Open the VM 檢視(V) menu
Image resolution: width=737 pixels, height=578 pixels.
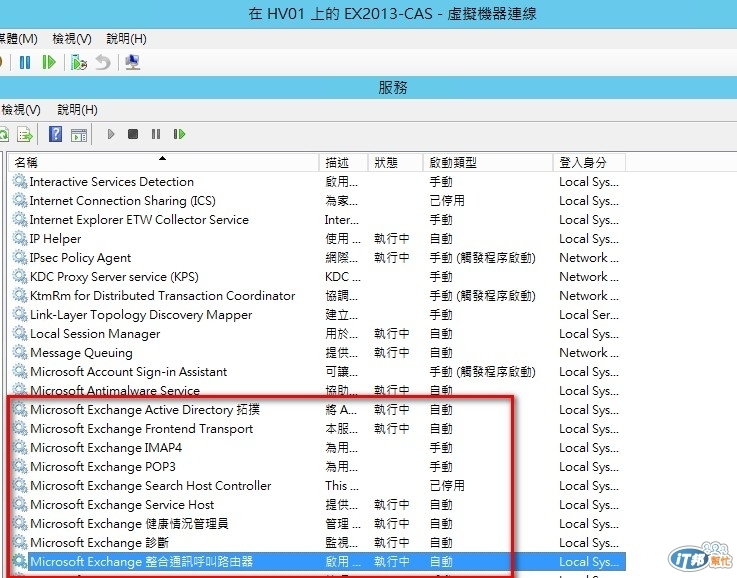tap(72, 39)
